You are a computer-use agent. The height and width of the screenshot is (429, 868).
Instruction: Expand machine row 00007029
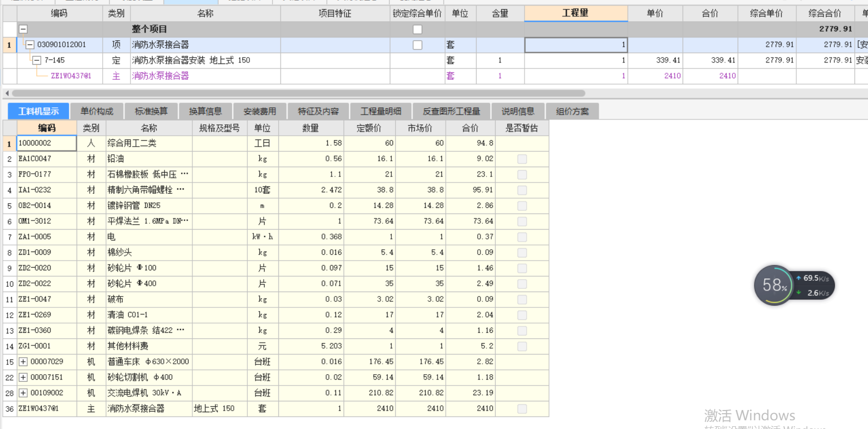(x=23, y=362)
